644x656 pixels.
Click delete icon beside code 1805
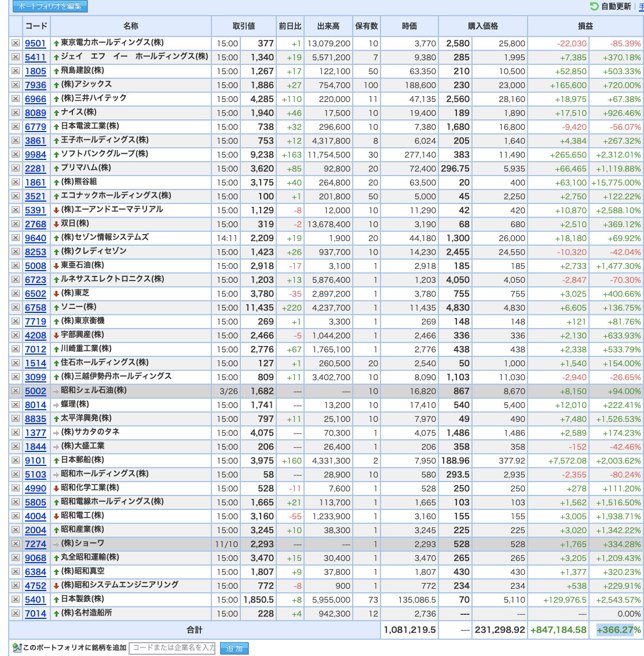click(16, 71)
